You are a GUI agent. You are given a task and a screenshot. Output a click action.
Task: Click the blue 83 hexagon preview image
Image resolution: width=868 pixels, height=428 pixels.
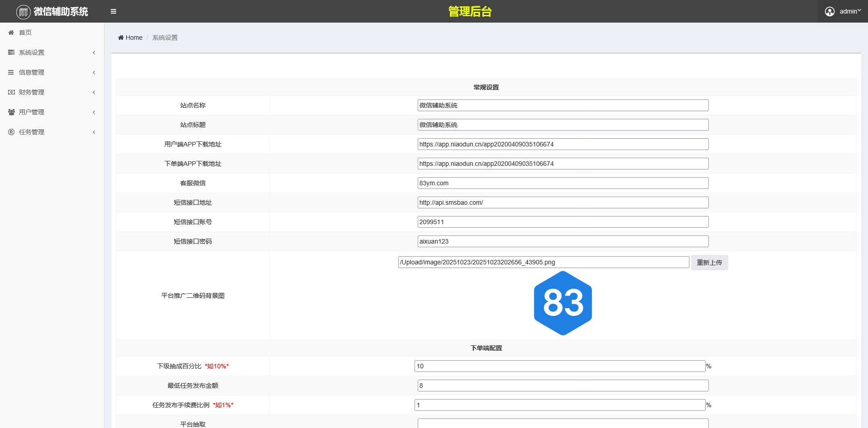[563, 303]
